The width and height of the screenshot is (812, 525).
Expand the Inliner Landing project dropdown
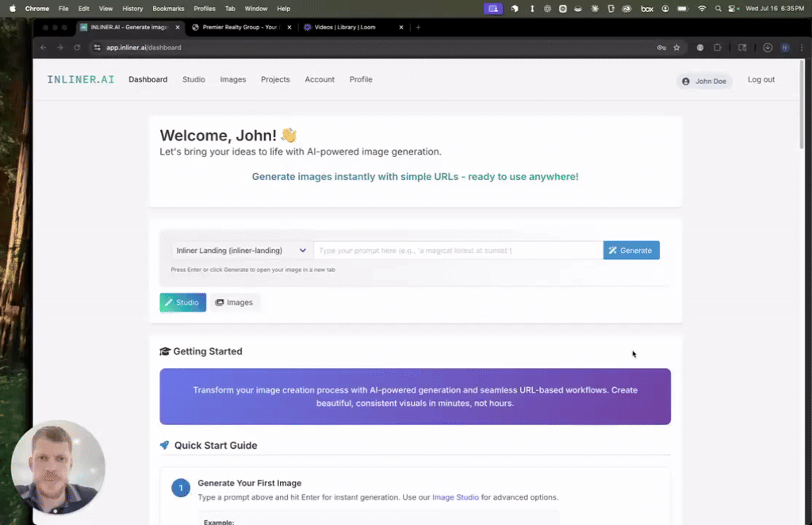click(x=241, y=251)
